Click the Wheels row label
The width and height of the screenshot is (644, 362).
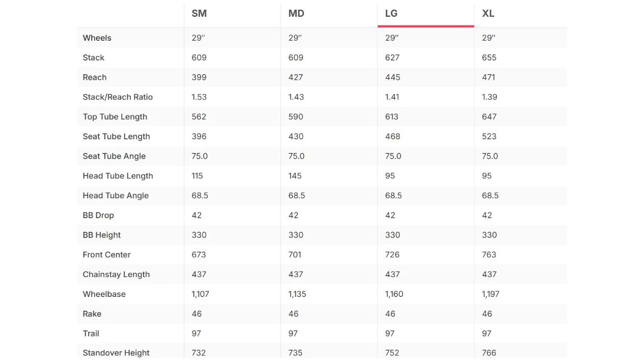(x=97, y=38)
